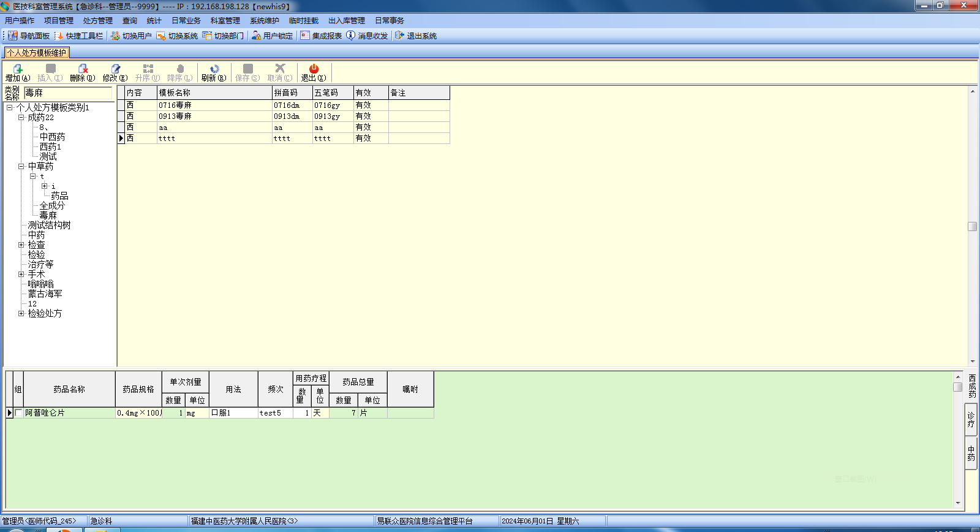The image size is (980, 532).
Task: Click the template list vertical scrollbar thumb
Action: coord(972,227)
